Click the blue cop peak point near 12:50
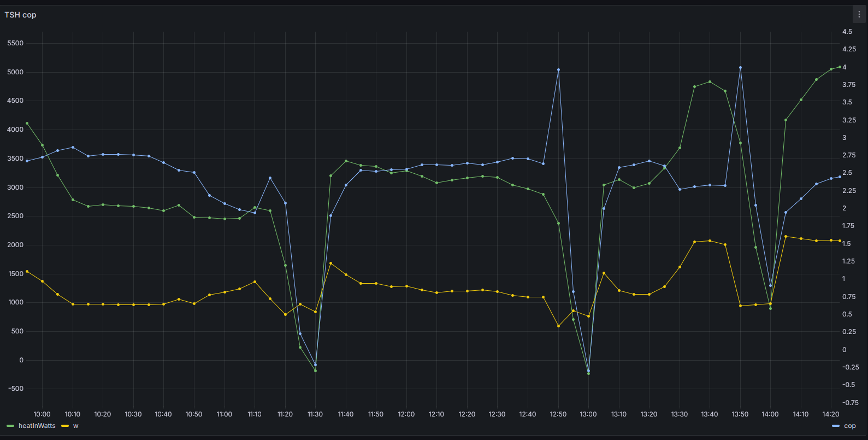This screenshot has height=440, width=868. (x=558, y=70)
